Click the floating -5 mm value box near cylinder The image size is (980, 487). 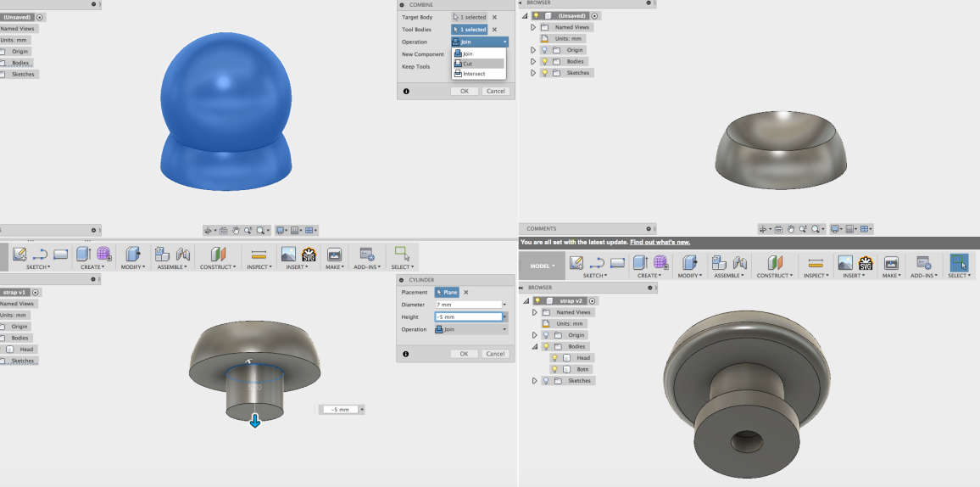(x=339, y=410)
